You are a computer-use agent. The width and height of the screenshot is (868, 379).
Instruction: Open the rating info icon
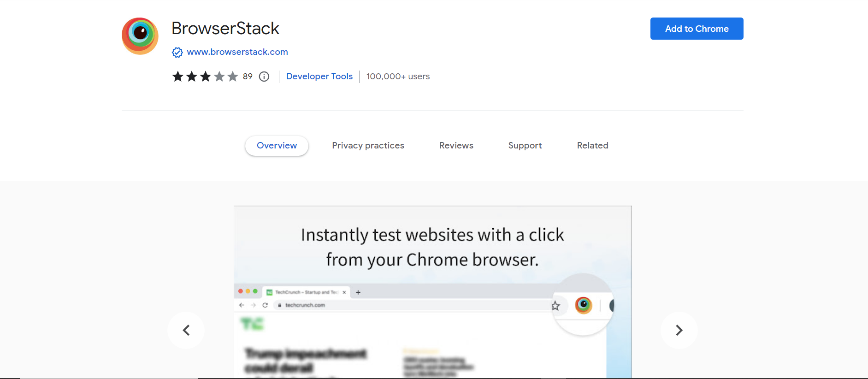tap(264, 77)
